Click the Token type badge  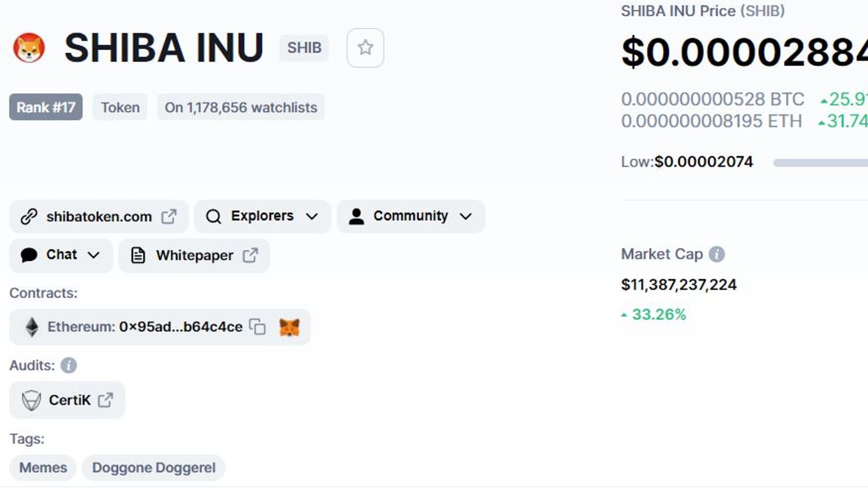(x=120, y=107)
